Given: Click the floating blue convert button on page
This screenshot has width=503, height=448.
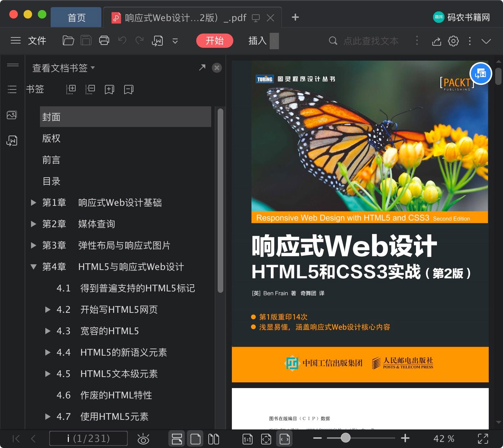Looking at the screenshot, I should 481,74.
